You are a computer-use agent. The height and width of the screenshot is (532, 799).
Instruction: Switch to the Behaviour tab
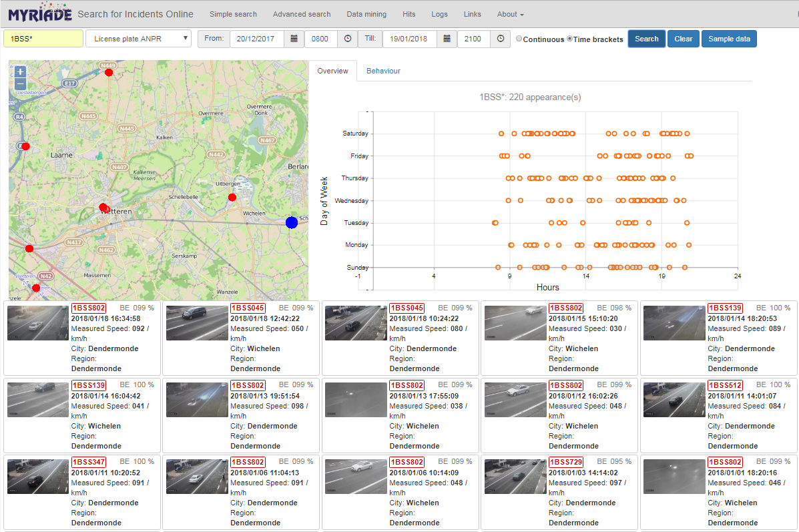[383, 71]
